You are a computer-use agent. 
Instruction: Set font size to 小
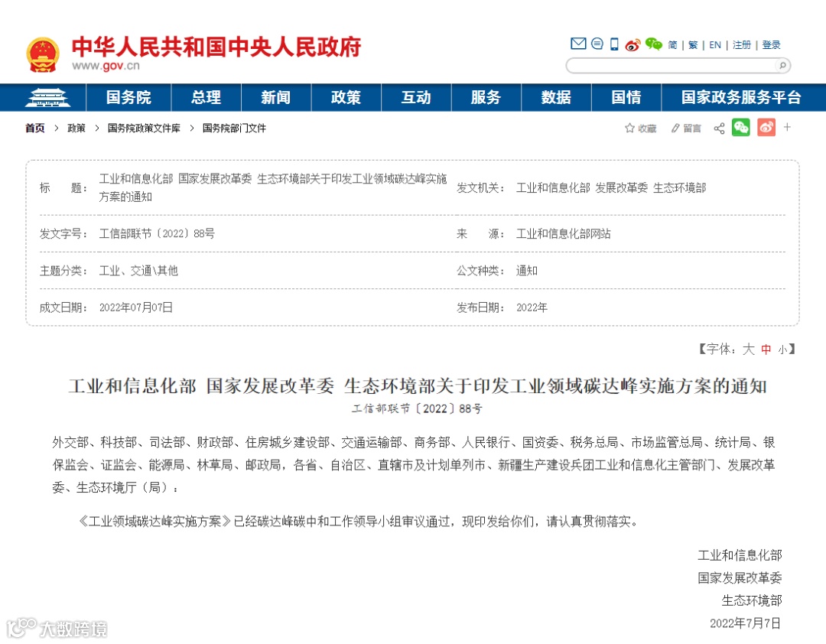coord(782,350)
